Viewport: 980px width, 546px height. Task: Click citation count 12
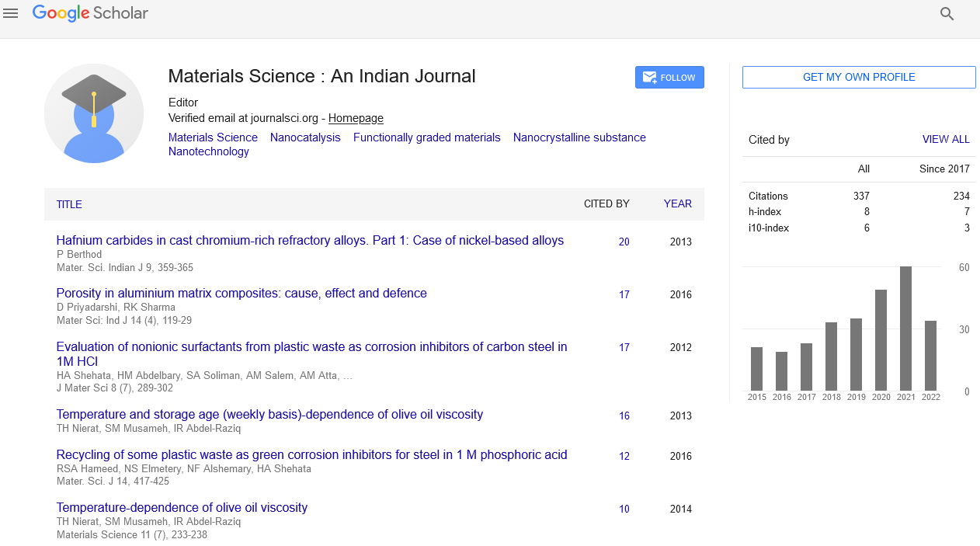(624, 457)
